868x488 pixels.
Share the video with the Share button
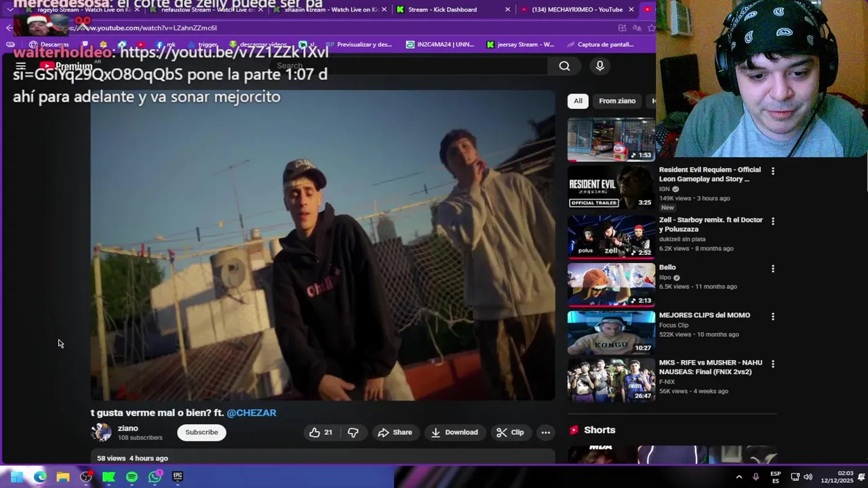tap(395, 432)
